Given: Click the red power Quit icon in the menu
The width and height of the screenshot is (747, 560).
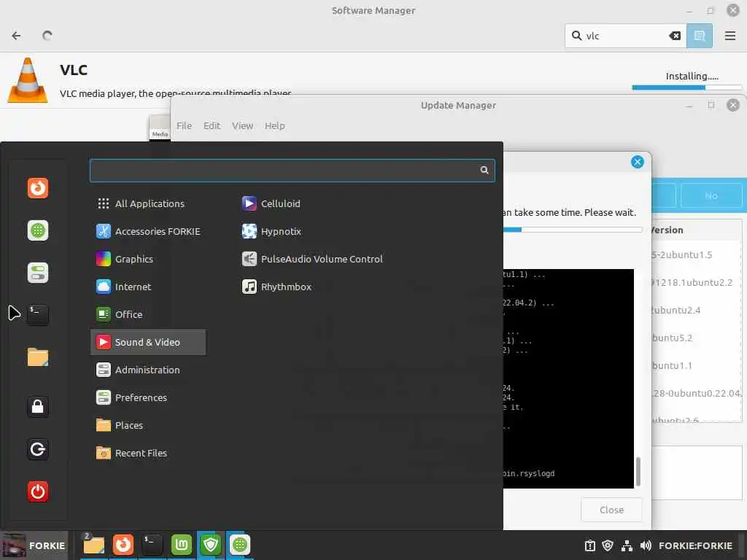Looking at the screenshot, I should tap(38, 491).
